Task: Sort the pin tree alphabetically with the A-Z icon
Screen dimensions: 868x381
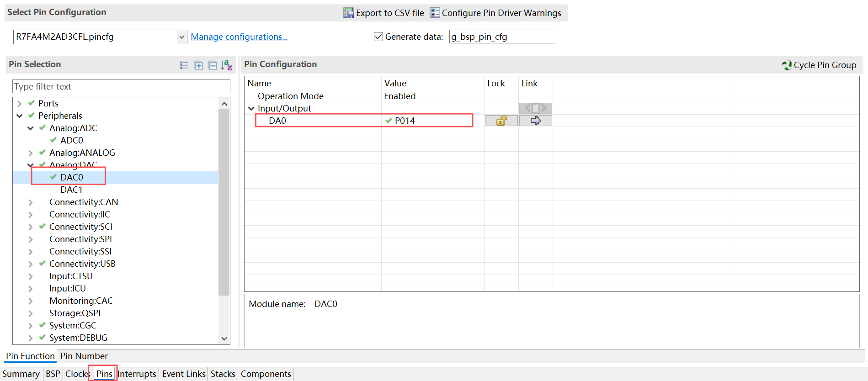Action: 226,65
